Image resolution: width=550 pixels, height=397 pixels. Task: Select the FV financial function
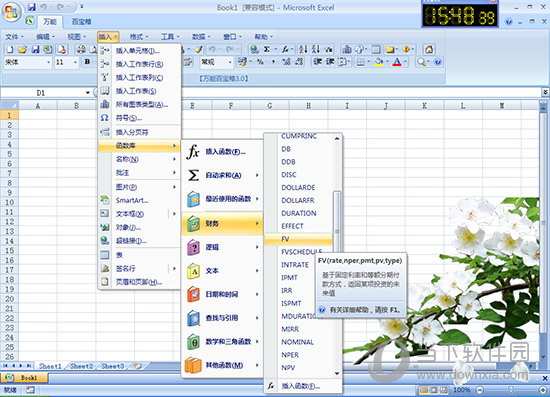coord(298,239)
